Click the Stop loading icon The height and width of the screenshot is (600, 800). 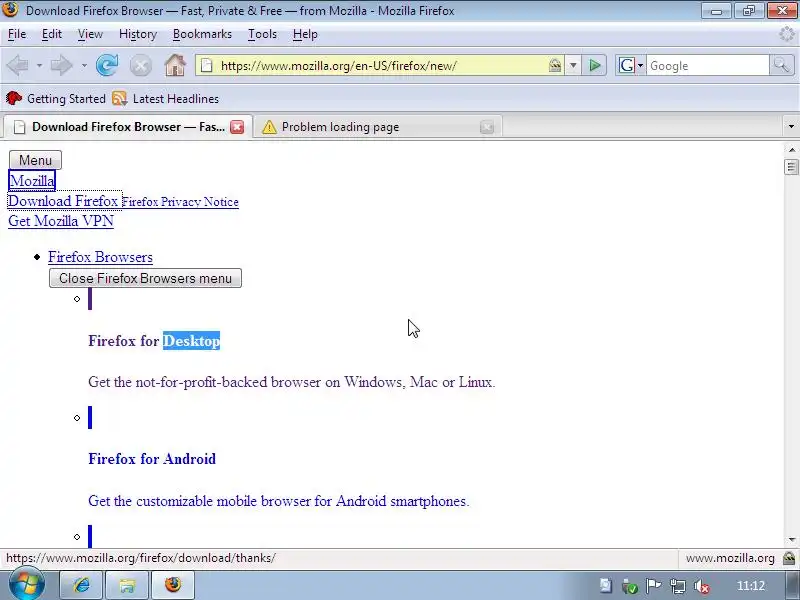[140, 65]
